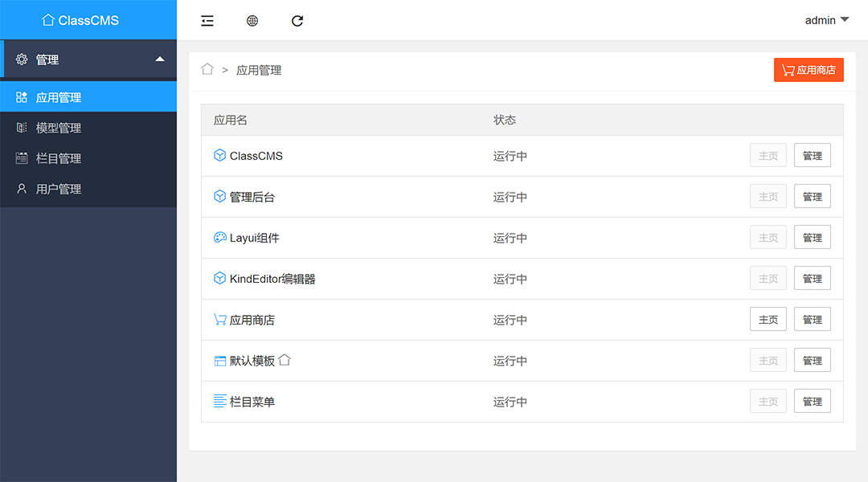Click the home icon in the breadcrumb
Image resolution: width=868 pixels, height=482 pixels.
207,70
